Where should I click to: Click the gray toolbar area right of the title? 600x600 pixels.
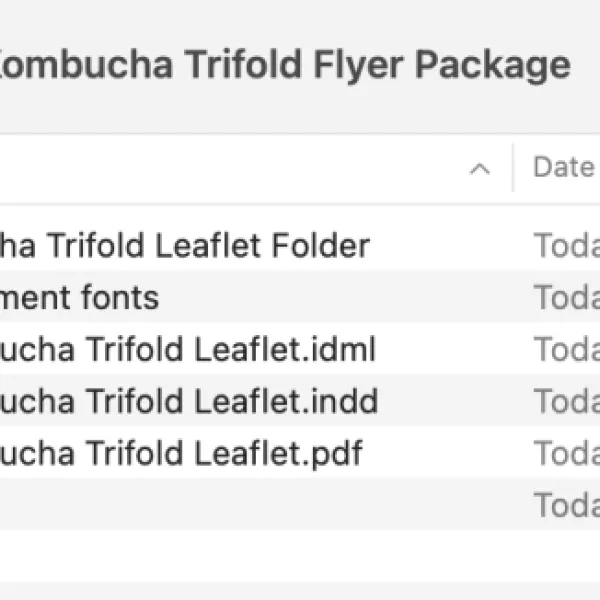pos(586,66)
